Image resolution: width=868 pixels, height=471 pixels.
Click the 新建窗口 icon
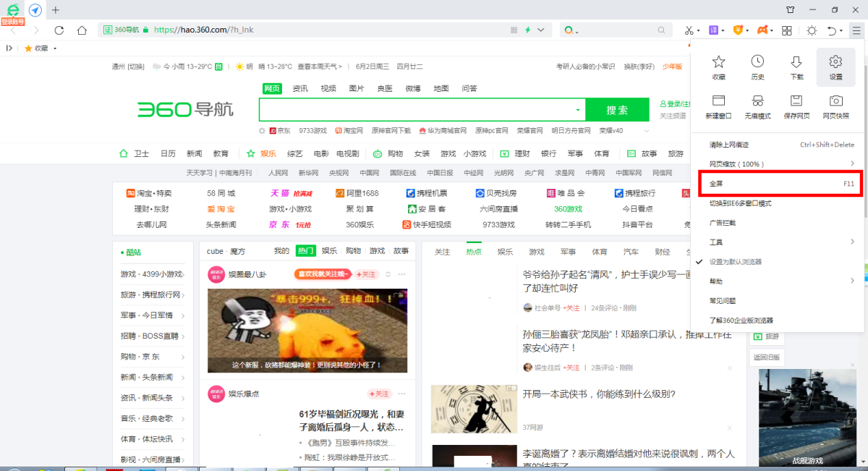point(718,101)
